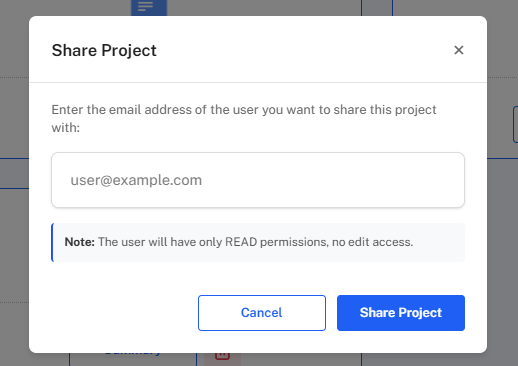Confirm with the blue Share Project button
Image resolution: width=518 pixels, height=366 pixels.
point(401,313)
